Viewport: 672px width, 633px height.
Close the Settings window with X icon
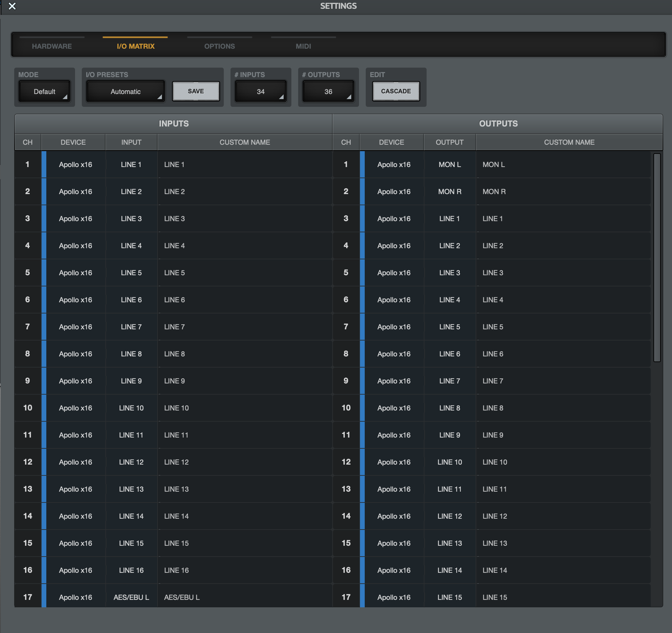(12, 6)
